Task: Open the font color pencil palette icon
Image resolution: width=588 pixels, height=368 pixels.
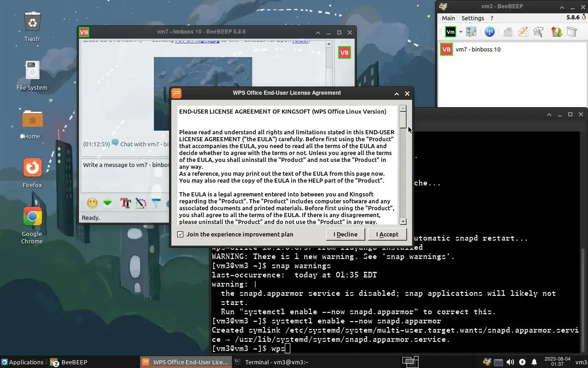Action: [x=141, y=203]
